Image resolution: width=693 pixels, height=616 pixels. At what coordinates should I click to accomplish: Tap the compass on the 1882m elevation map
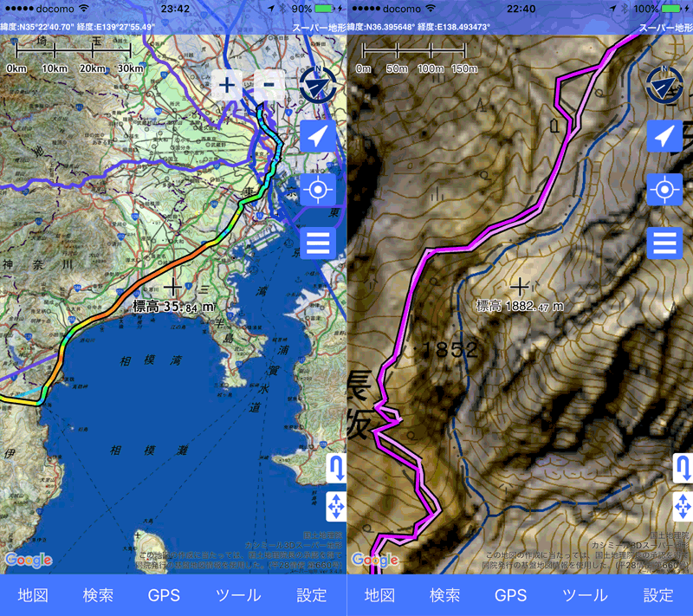[664, 84]
